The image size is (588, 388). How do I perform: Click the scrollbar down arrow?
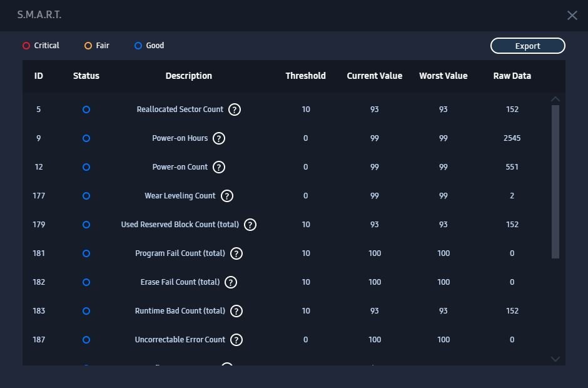(555, 359)
